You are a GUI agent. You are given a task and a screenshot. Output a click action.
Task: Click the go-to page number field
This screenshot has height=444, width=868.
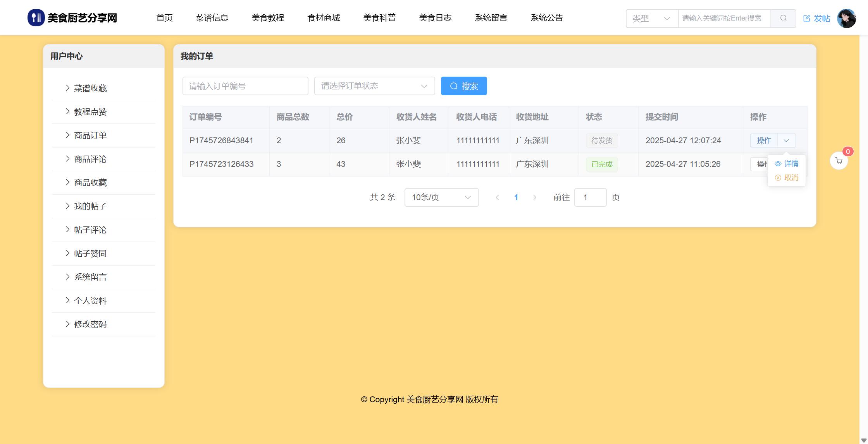[590, 197]
